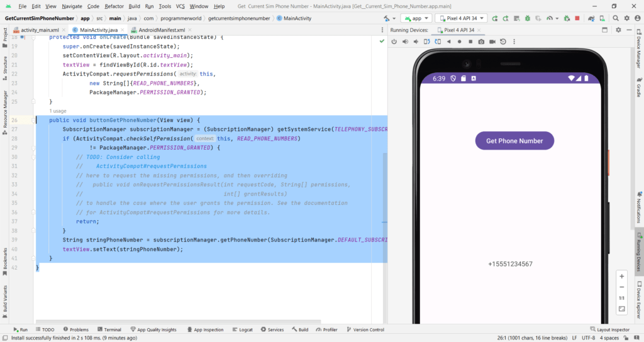Viewport: 644px width, 342px height.
Task: Open Device Manager icon in main toolbar
Action: coord(602,18)
